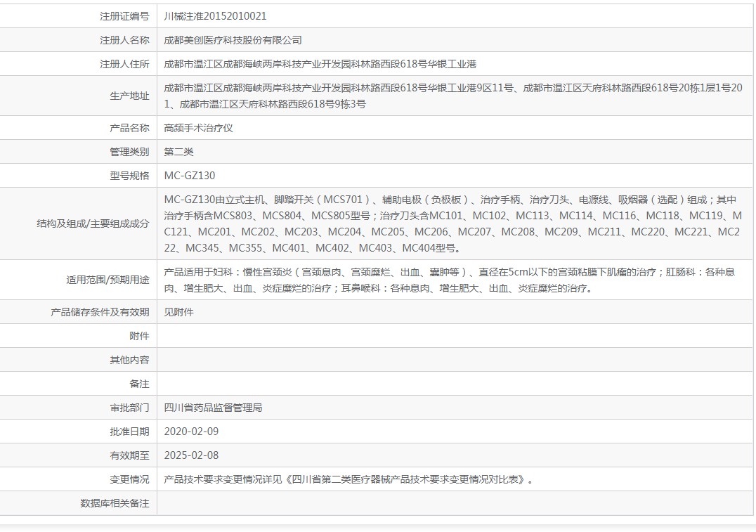
Task: Click the 数据库相关备注 label
Action: pyautogui.click(x=115, y=504)
